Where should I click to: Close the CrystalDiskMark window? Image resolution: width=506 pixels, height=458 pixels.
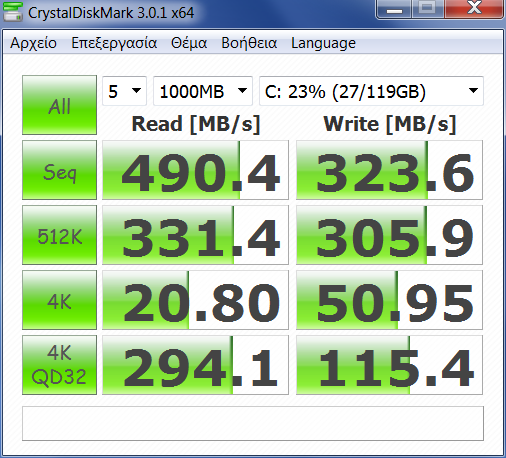click(474, 9)
